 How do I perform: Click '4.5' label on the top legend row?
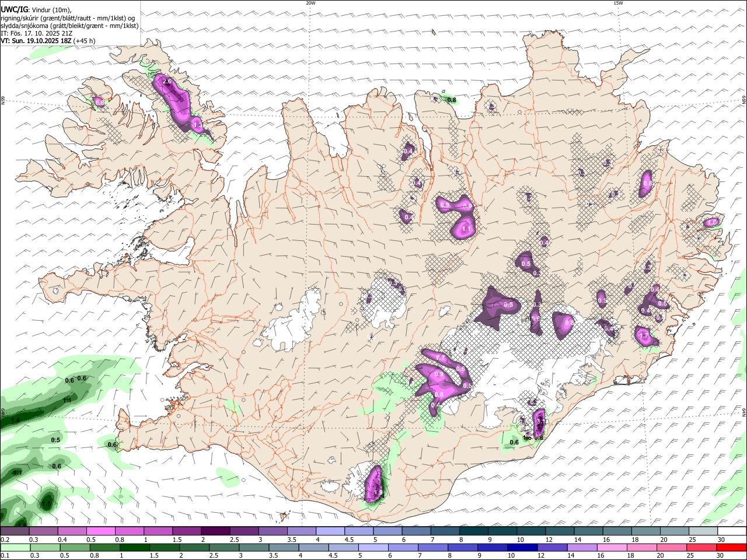[x=349, y=540]
